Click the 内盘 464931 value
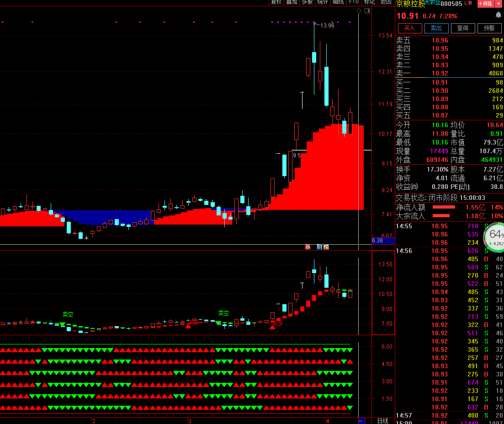Image resolution: width=504 pixels, height=424 pixels. [x=492, y=160]
